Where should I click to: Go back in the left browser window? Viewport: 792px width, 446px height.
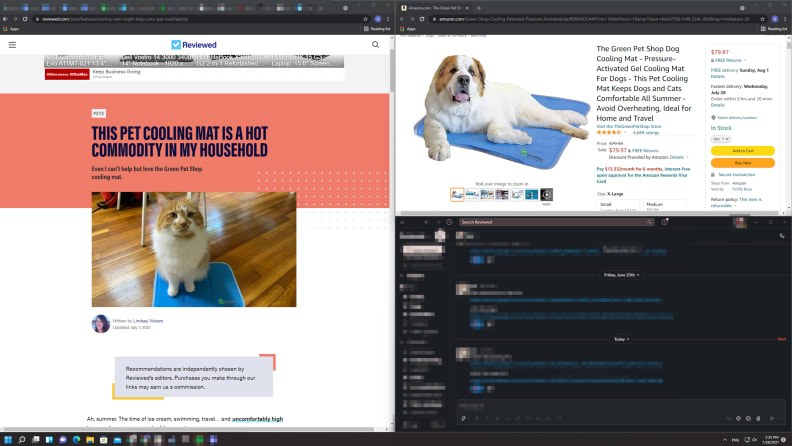5,19
